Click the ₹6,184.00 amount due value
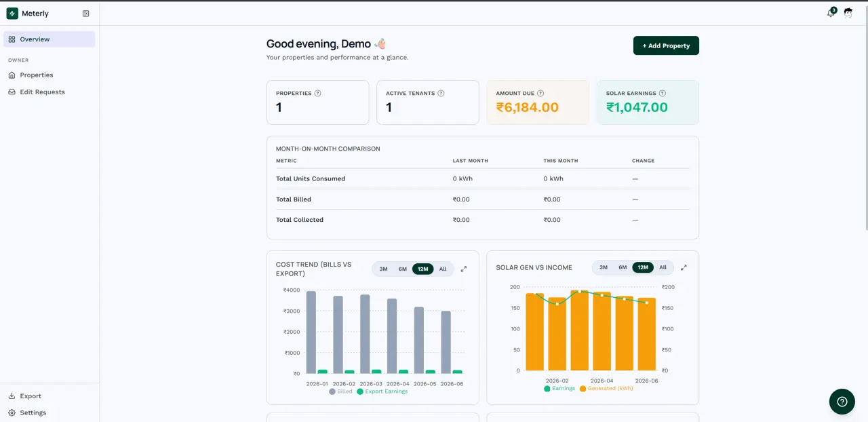Viewport: 868px width, 422px height. pyautogui.click(x=528, y=107)
